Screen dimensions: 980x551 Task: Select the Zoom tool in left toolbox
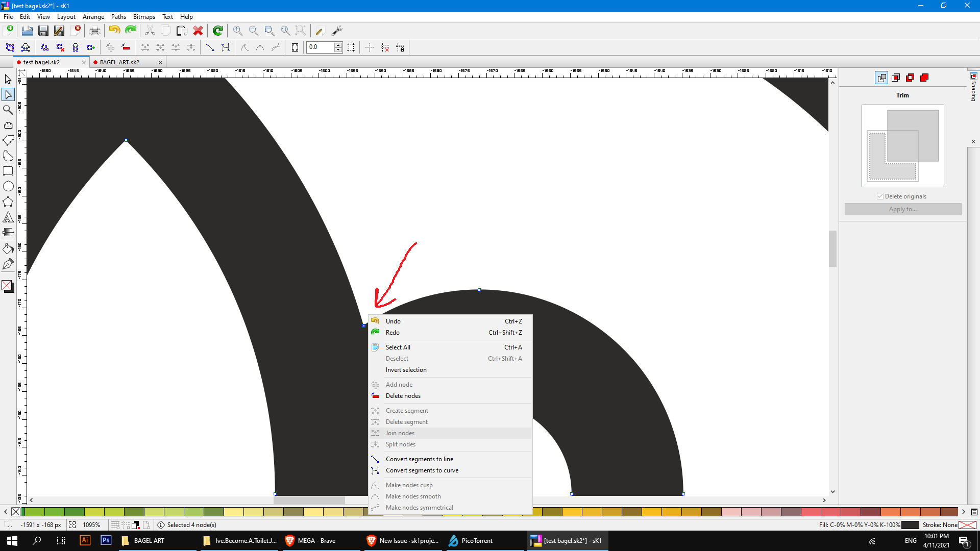(x=8, y=110)
